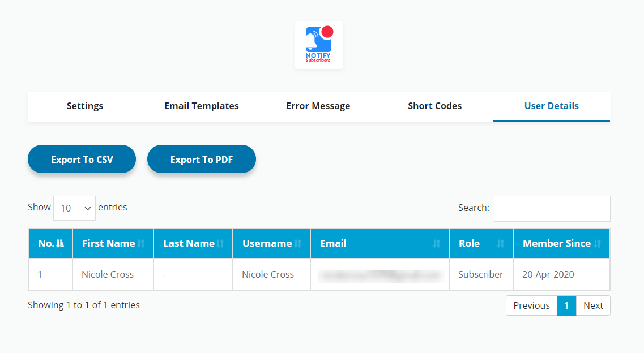644x353 pixels.
Task: Switch to Email Templates tab
Action: (202, 106)
